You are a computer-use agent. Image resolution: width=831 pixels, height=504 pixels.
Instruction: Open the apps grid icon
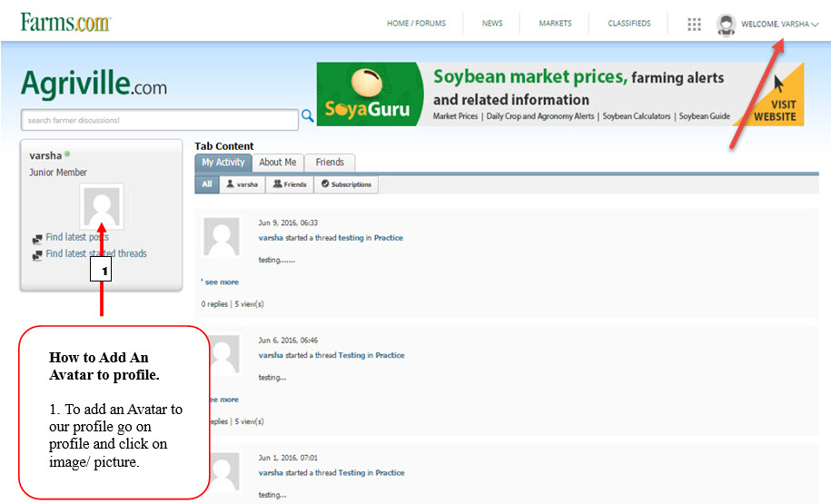pos(694,25)
